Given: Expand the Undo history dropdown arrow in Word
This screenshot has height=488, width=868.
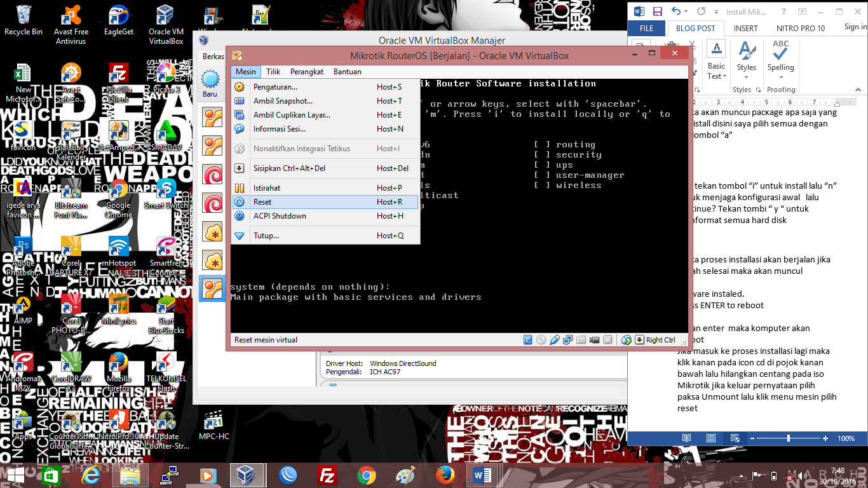Looking at the screenshot, I should pyautogui.click(x=686, y=11).
